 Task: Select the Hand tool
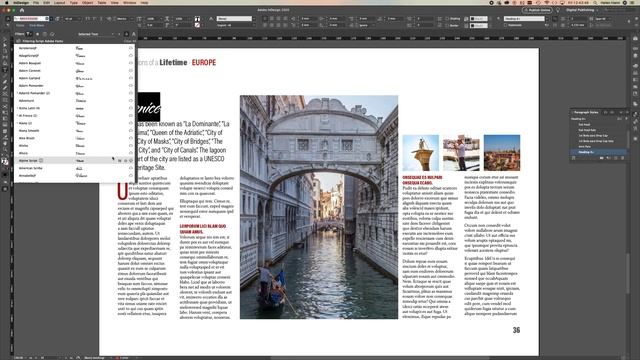click(5, 143)
